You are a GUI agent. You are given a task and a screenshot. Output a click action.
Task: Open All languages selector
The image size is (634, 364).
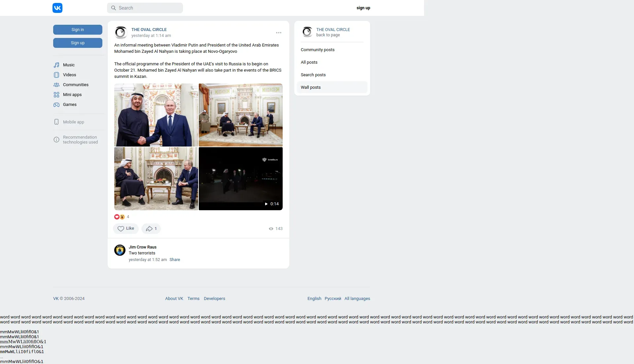pos(357,299)
